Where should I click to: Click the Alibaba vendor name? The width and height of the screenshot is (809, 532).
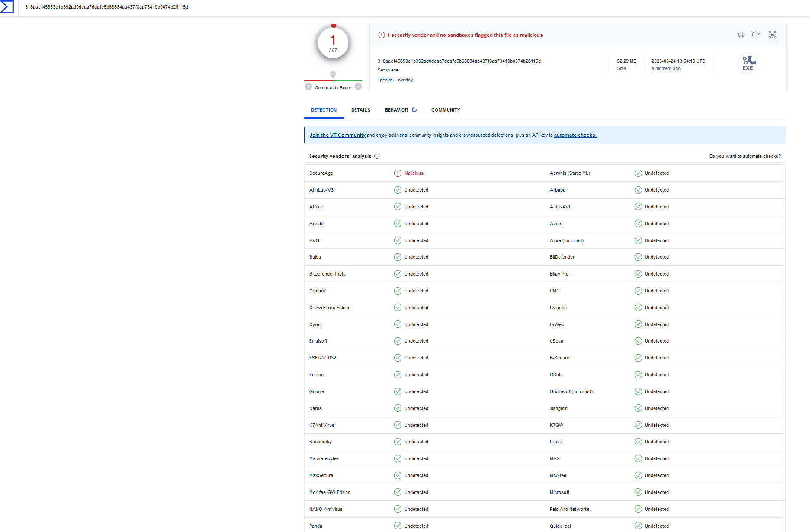[x=558, y=190]
